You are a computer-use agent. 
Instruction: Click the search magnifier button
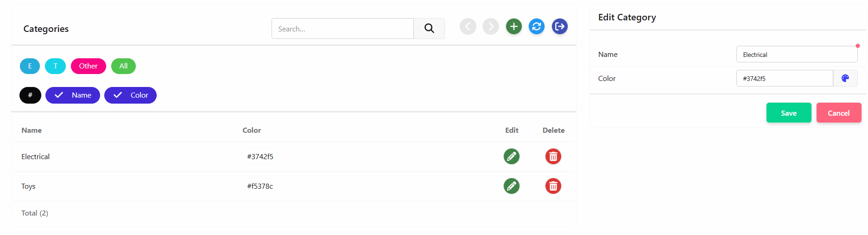pos(429,29)
